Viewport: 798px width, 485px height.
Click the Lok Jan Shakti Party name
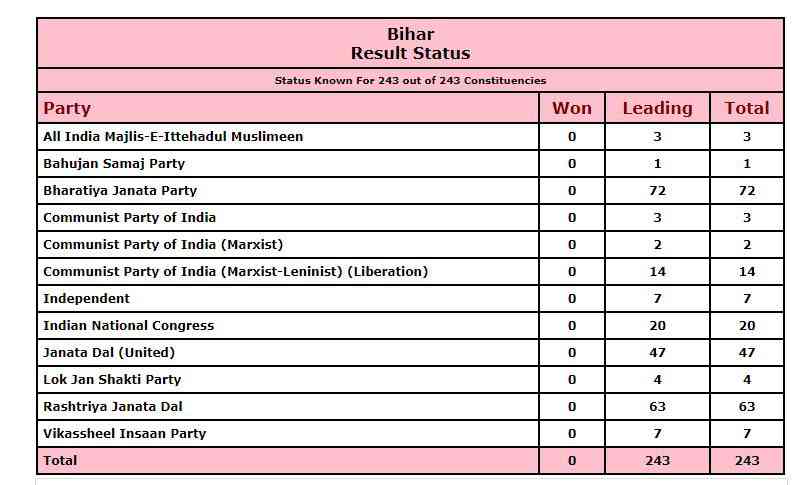point(112,379)
